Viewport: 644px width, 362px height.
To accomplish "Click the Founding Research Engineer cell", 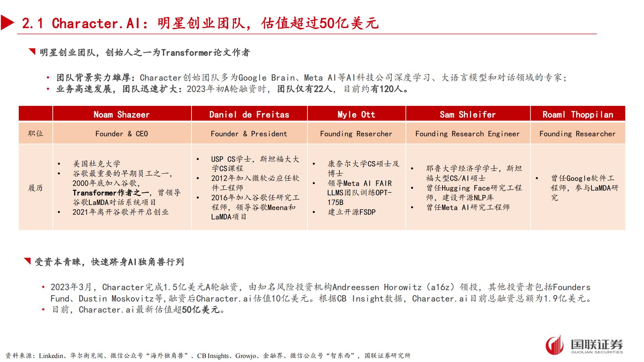I will point(468,133).
